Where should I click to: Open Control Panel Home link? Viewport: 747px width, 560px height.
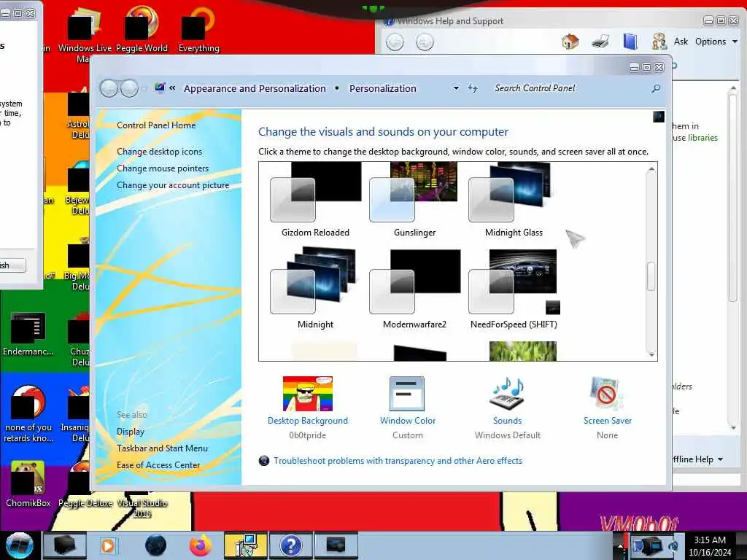tap(156, 125)
